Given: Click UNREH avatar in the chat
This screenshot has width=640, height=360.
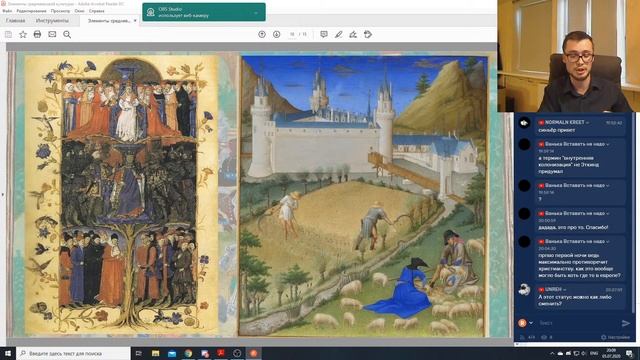Looking at the screenshot, I should pyautogui.click(x=524, y=289).
